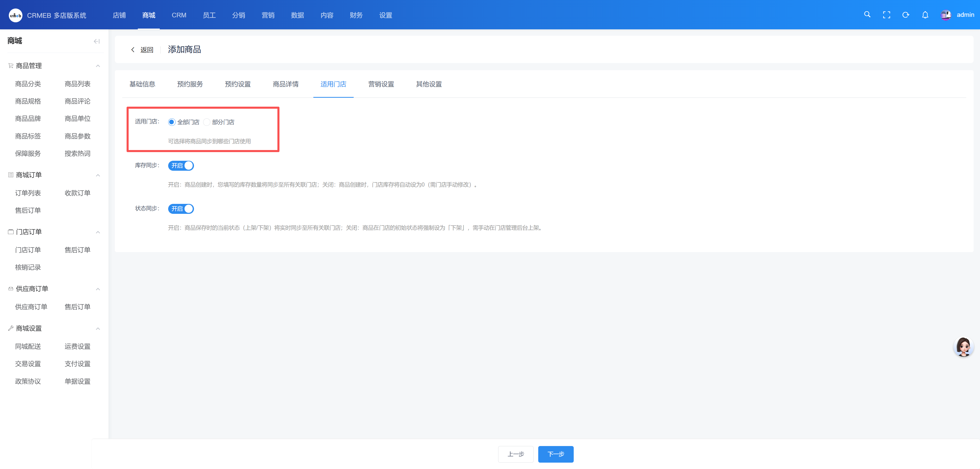
Task: Click the 下一步 button
Action: (x=555, y=454)
